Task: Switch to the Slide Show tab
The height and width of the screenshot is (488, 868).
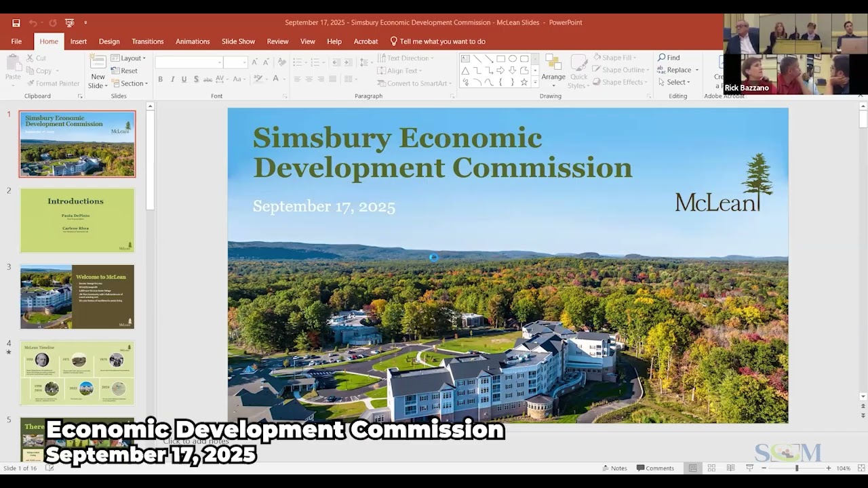Action: click(x=238, y=41)
